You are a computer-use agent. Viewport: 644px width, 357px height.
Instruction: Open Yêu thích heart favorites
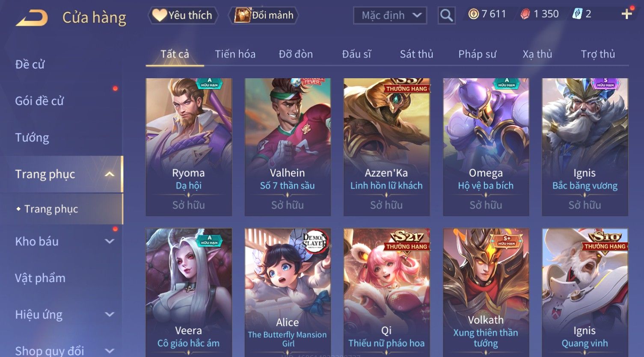[183, 15]
